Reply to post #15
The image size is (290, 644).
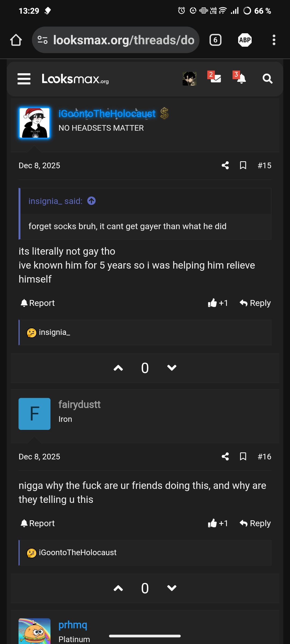tap(254, 303)
